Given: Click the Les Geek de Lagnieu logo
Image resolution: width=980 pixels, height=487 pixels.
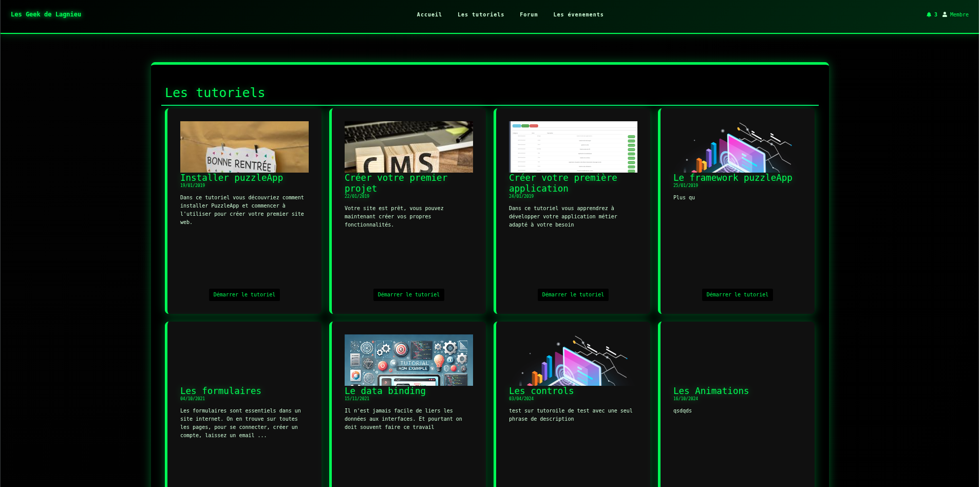Looking at the screenshot, I should 46,14.
